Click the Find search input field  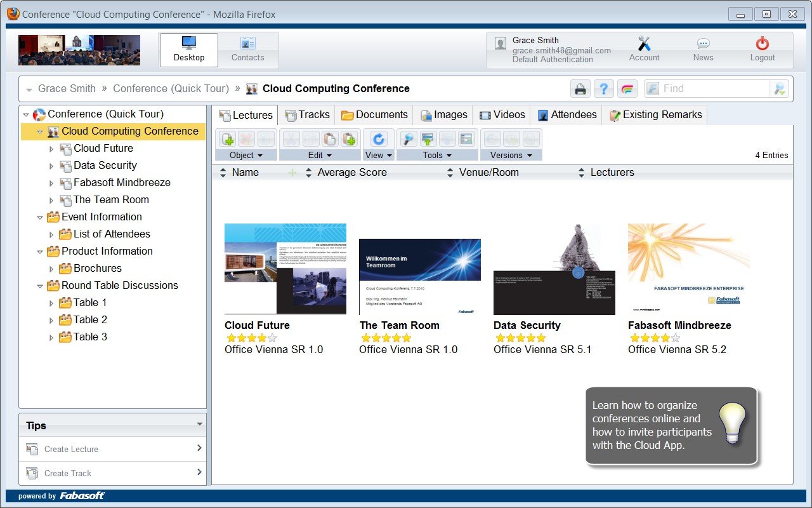[x=707, y=89]
